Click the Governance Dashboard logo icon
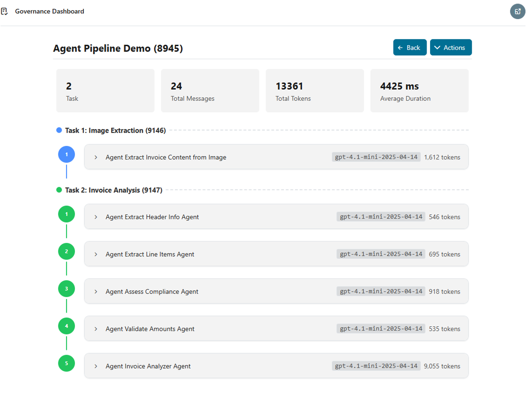The height and width of the screenshot is (408, 532). pos(4,12)
